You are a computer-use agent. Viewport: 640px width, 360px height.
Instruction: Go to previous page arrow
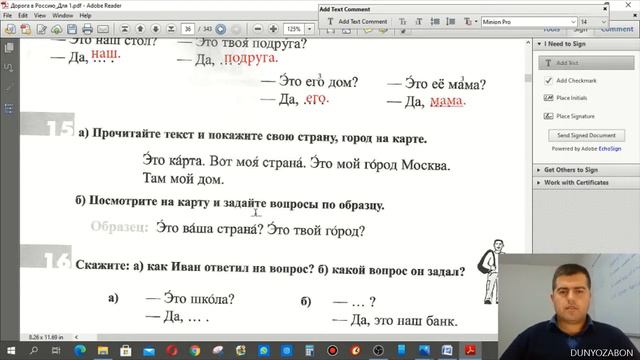tap(140, 29)
